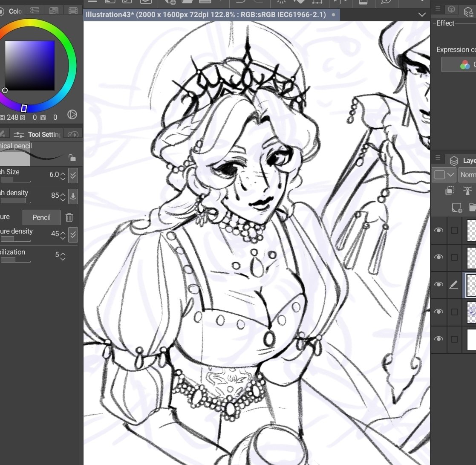The width and height of the screenshot is (476, 465).
Task: Click the Expression color button
Action: tap(459, 64)
